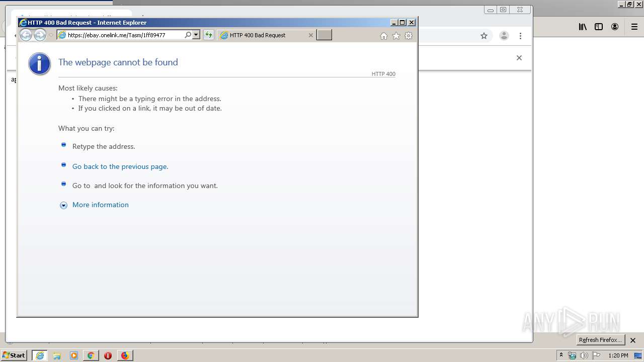
Task: Click the address bar search magnifier icon
Action: [188, 35]
